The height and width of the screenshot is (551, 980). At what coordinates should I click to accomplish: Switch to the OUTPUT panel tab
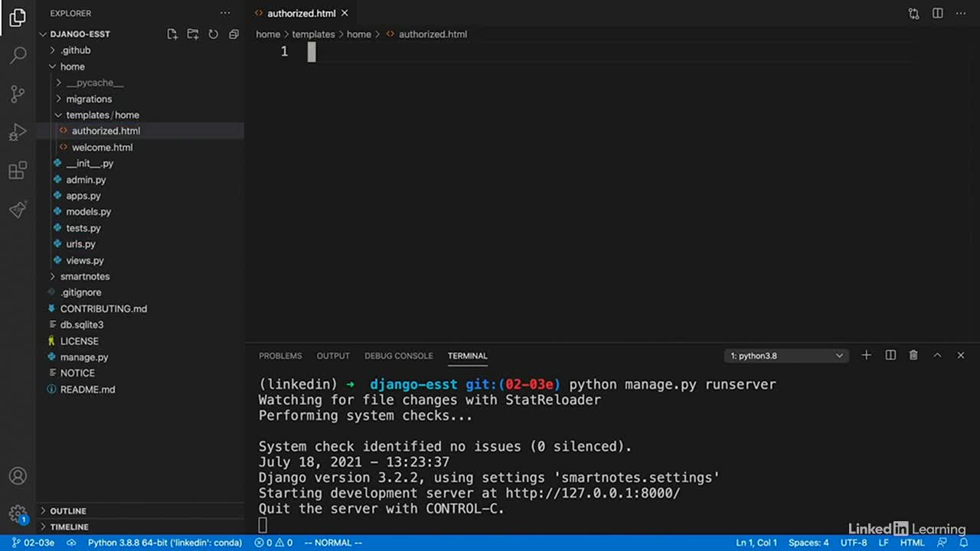pos(333,356)
